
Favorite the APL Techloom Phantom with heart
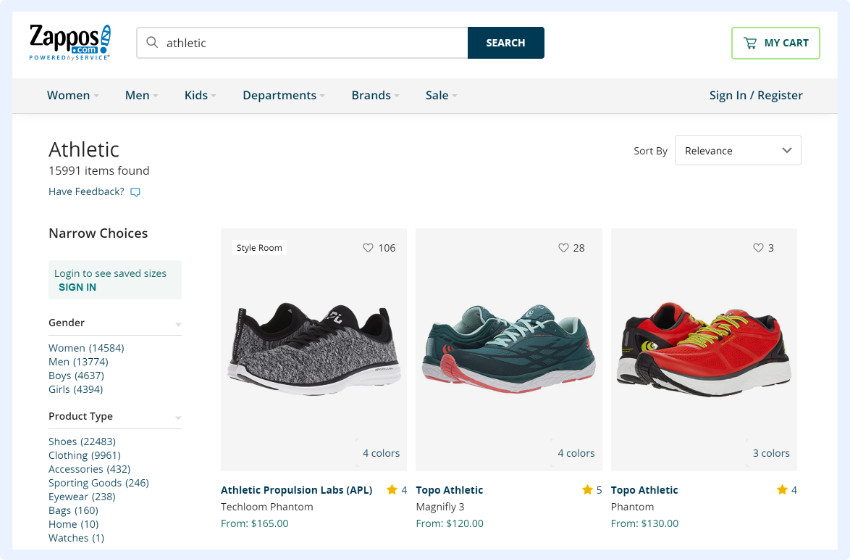pyautogui.click(x=368, y=248)
